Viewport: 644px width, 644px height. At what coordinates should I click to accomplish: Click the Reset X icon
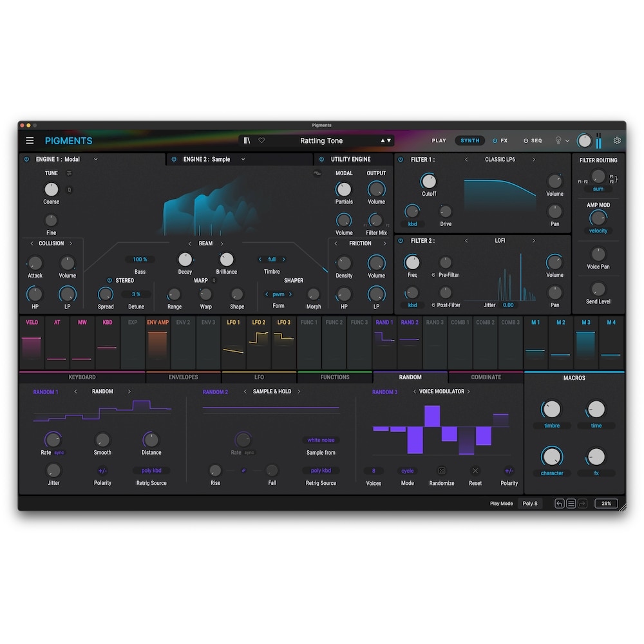[x=475, y=471]
